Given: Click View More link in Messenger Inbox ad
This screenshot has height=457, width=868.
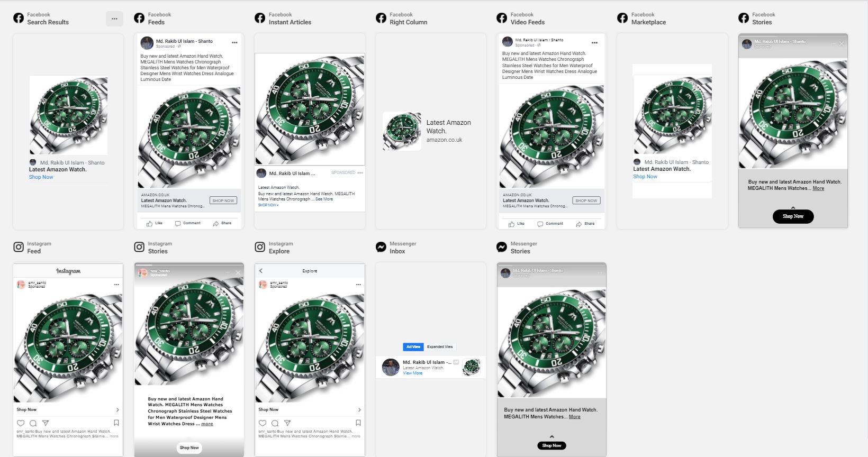Looking at the screenshot, I should (x=413, y=373).
